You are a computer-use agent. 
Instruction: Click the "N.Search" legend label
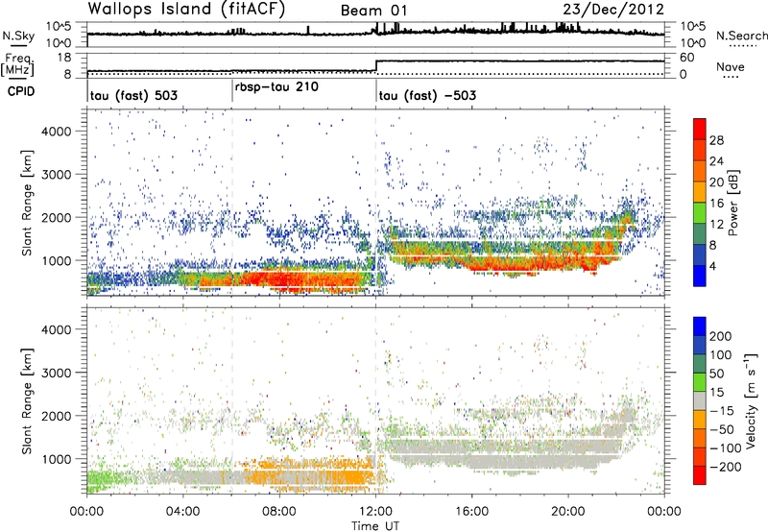point(741,36)
